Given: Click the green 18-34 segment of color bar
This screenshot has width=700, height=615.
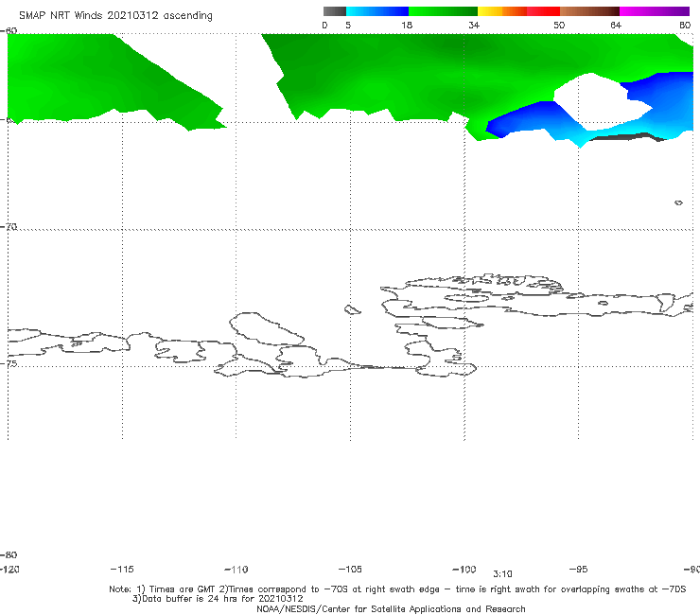Looking at the screenshot, I should [443, 11].
